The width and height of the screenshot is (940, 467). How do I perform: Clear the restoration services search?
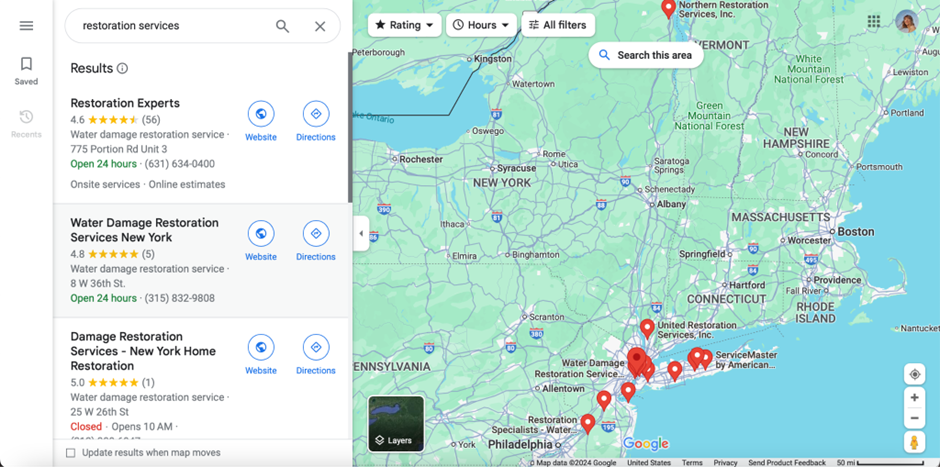point(320,26)
